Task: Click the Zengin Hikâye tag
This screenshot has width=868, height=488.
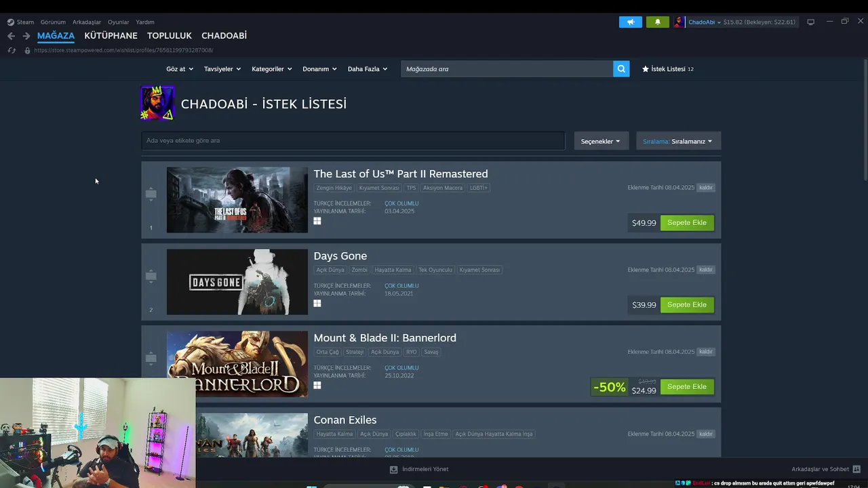Action: pyautogui.click(x=334, y=188)
